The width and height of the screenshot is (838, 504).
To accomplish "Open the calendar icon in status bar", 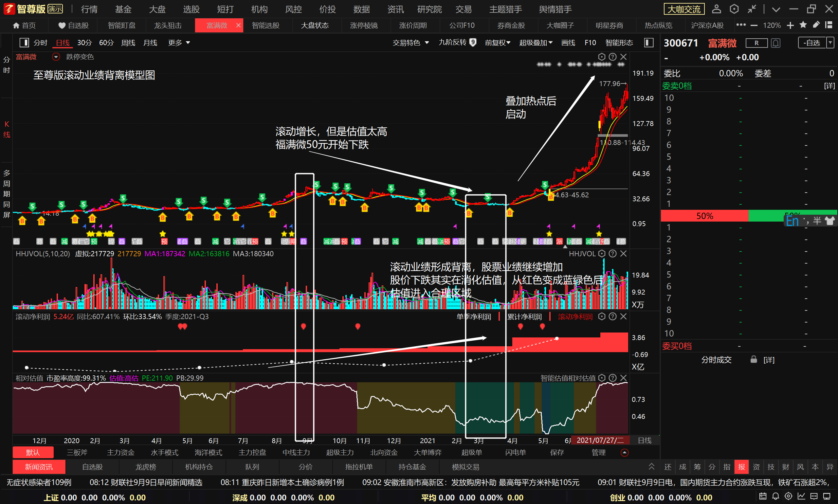I will coord(763,496).
